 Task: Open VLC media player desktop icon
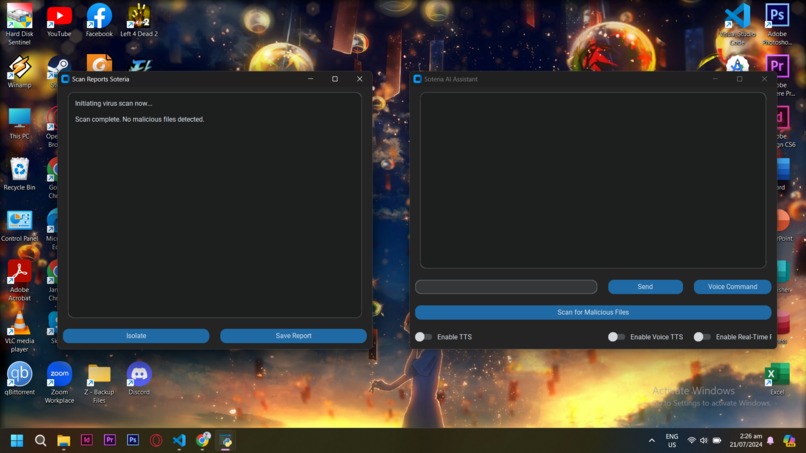[19, 332]
